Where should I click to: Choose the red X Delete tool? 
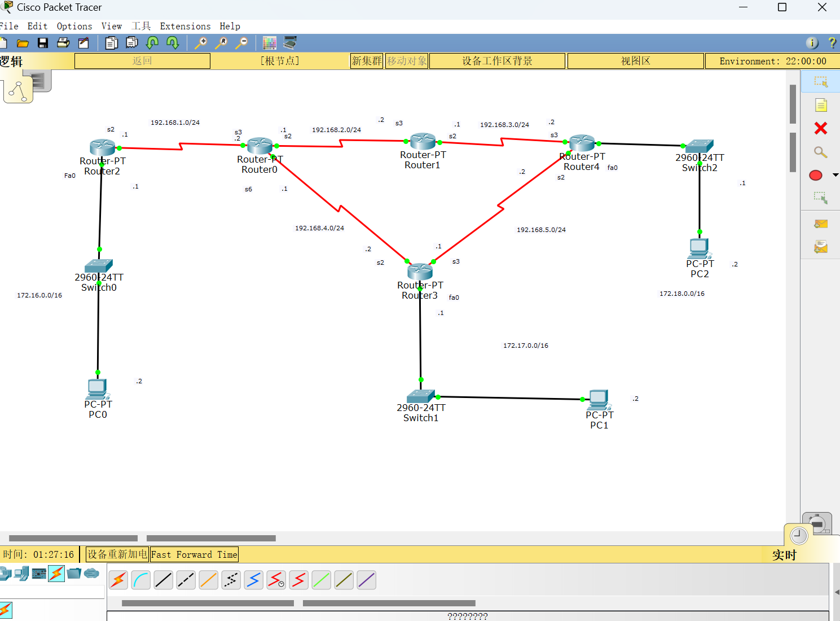821,128
